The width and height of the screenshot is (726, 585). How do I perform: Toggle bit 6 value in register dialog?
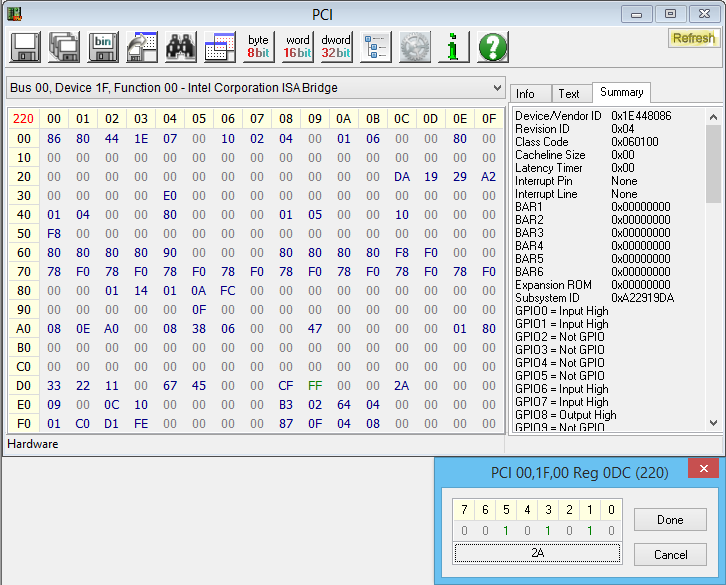[485, 530]
